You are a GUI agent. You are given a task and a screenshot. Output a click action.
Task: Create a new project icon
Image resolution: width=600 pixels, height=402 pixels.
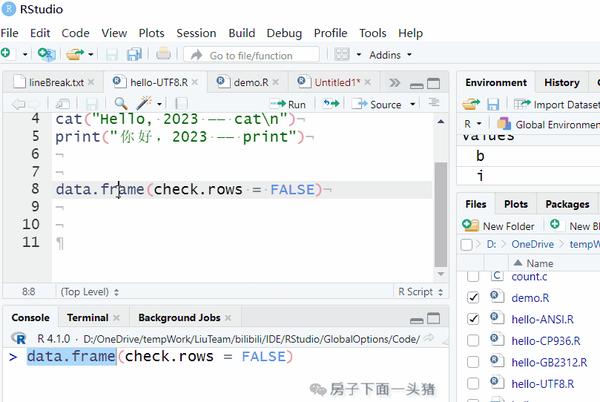[47, 54]
